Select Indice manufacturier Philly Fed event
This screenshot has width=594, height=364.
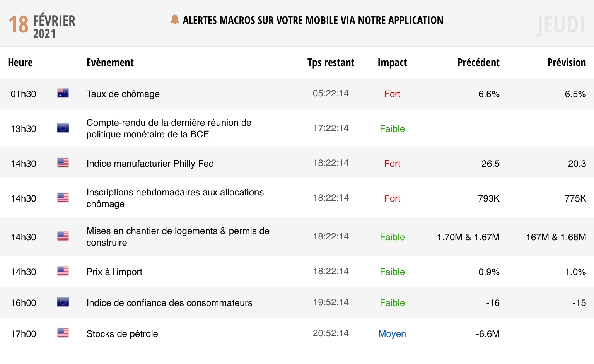tap(150, 164)
